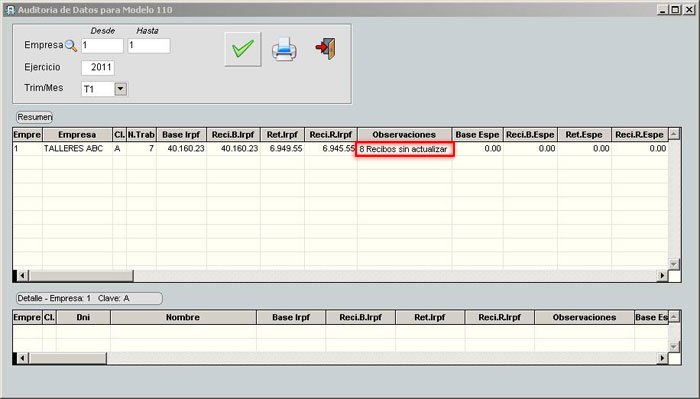
Task: Click summary table horizontal scrollbar thumb
Action: pos(81,276)
